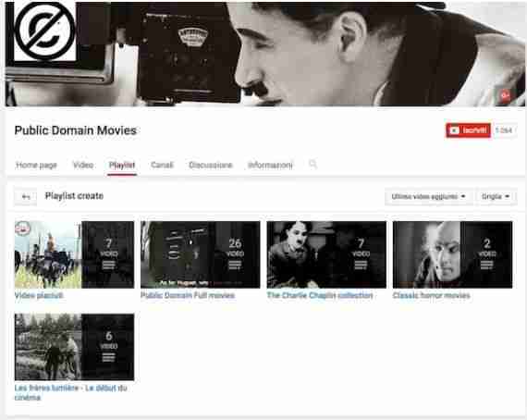Open the Les frères lumière playlist thumbnail
This screenshot has width=527, height=420.
tap(74, 347)
